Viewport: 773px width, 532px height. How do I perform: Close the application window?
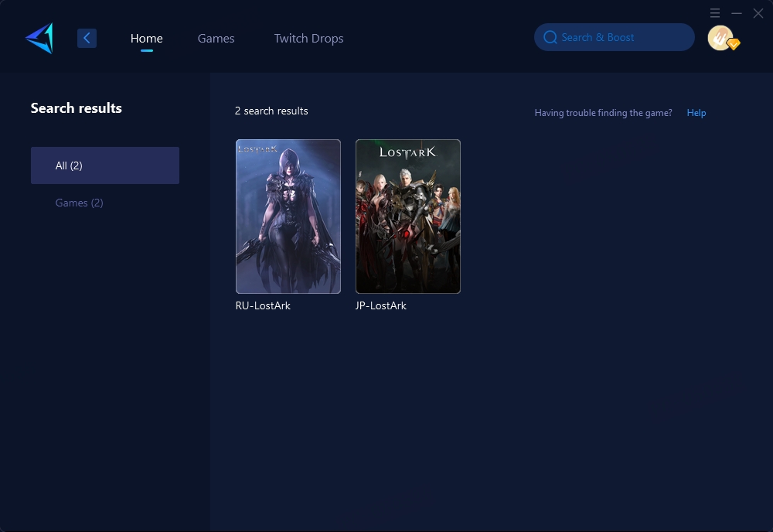(758, 13)
